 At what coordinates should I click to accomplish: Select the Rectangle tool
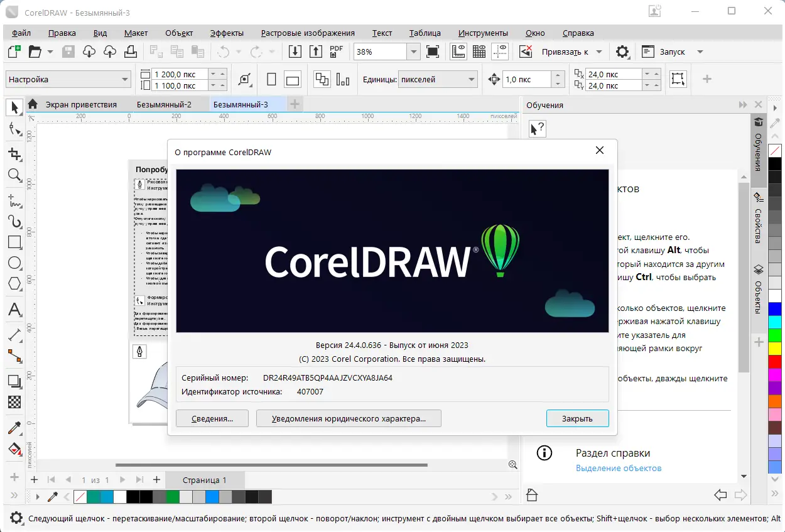point(14,242)
